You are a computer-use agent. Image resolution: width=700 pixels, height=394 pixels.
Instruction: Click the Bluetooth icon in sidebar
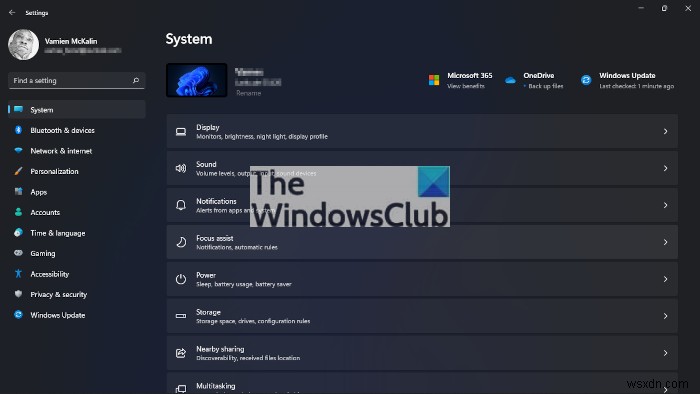pyautogui.click(x=18, y=130)
